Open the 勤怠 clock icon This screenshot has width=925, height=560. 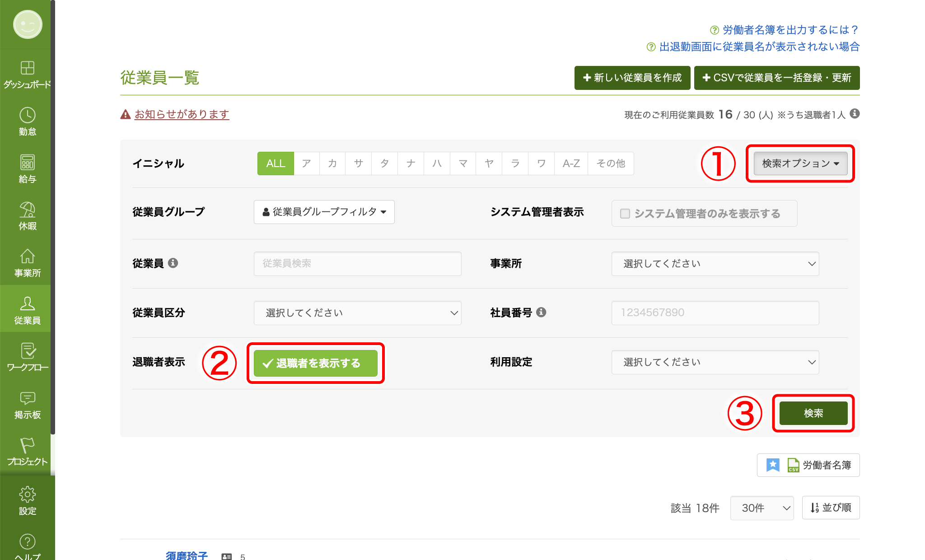pyautogui.click(x=28, y=115)
